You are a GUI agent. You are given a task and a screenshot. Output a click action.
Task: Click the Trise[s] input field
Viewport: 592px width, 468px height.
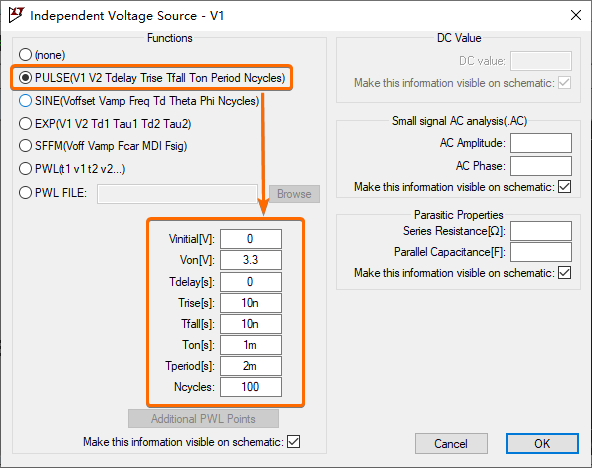(251, 303)
